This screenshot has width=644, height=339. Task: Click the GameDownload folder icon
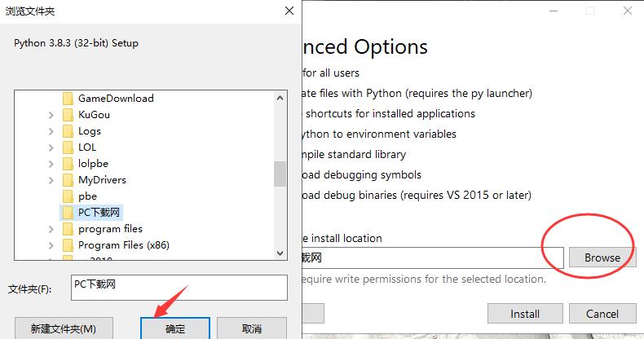(x=68, y=99)
